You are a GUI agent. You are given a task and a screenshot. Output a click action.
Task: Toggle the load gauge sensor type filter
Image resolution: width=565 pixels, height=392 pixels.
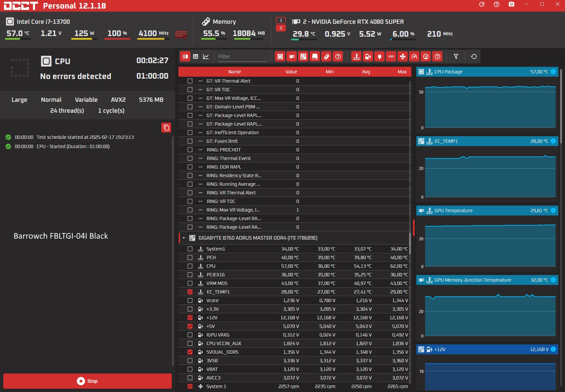point(426,57)
